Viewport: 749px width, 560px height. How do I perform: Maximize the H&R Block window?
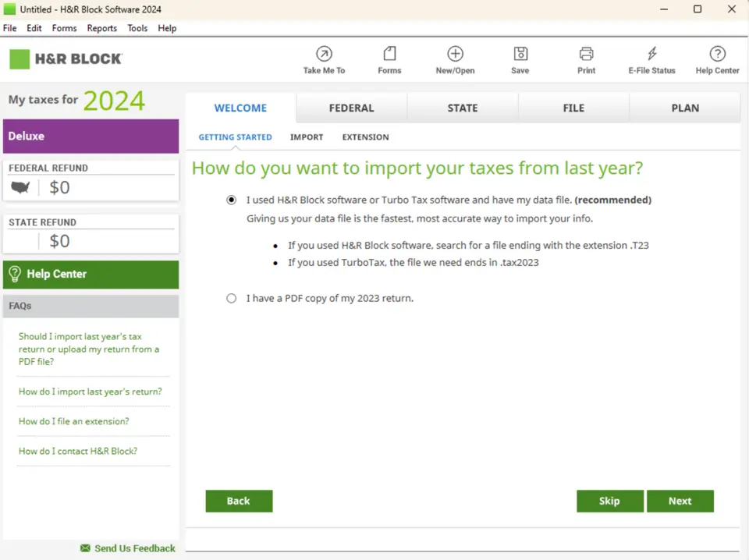click(x=698, y=9)
